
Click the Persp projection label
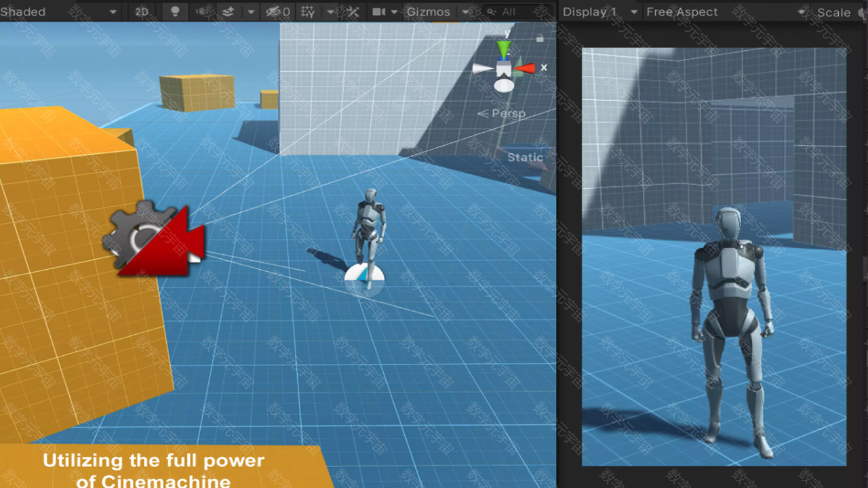coord(508,113)
